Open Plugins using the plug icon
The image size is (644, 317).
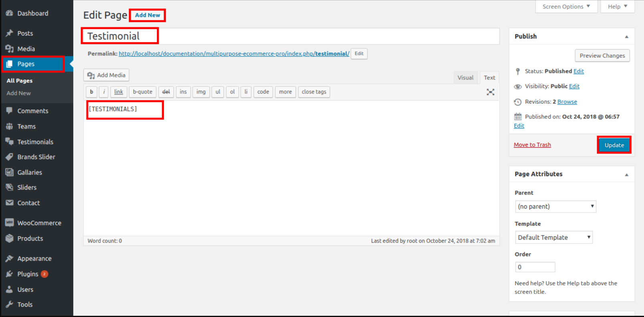point(9,274)
